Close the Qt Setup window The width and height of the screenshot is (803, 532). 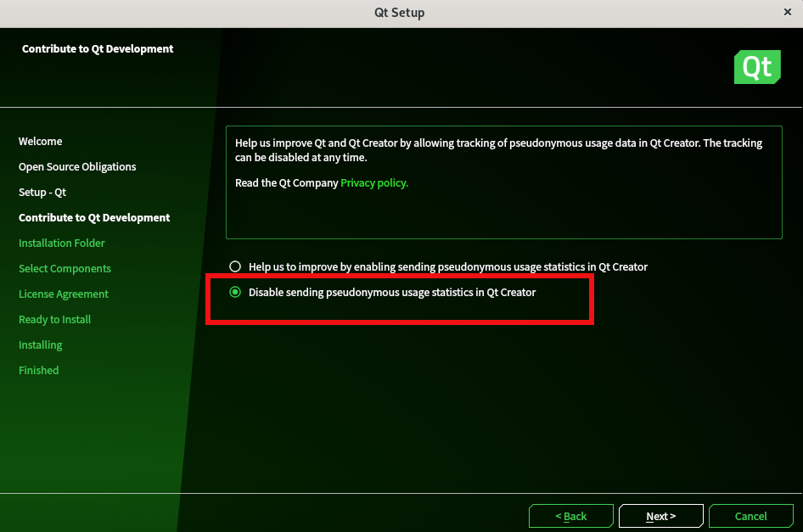coord(788,12)
